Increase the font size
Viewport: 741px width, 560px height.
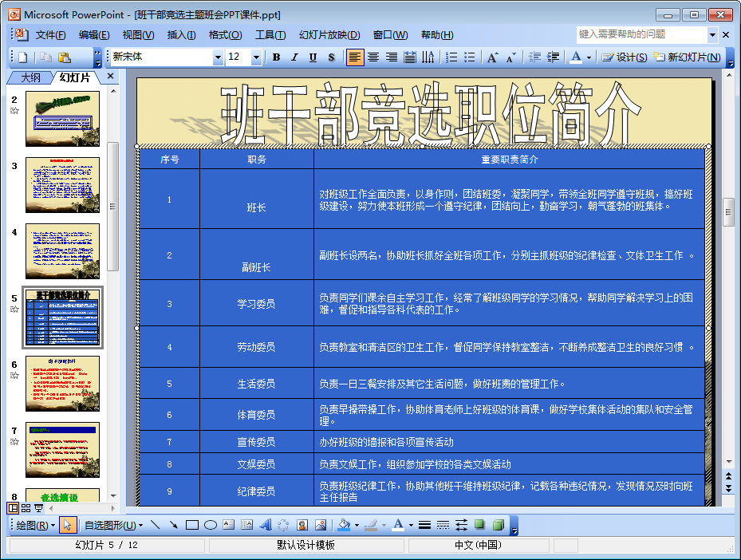[492, 57]
